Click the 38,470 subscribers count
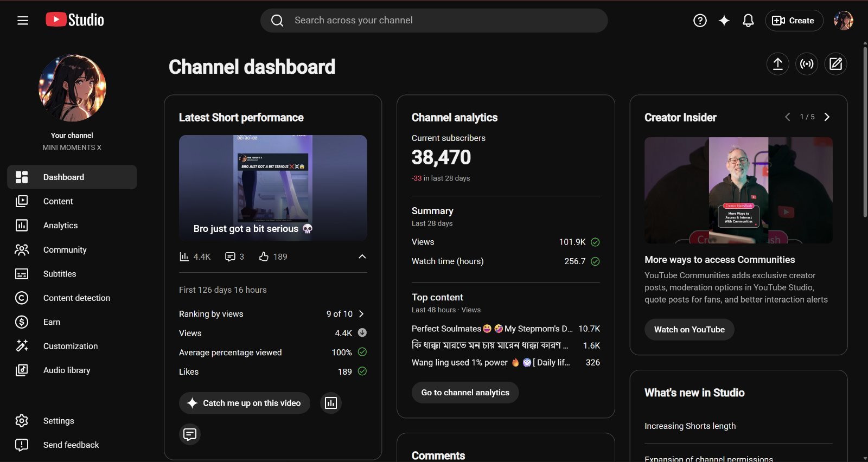Image resolution: width=868 pixels, height=462 pixels. pos(441,158)
